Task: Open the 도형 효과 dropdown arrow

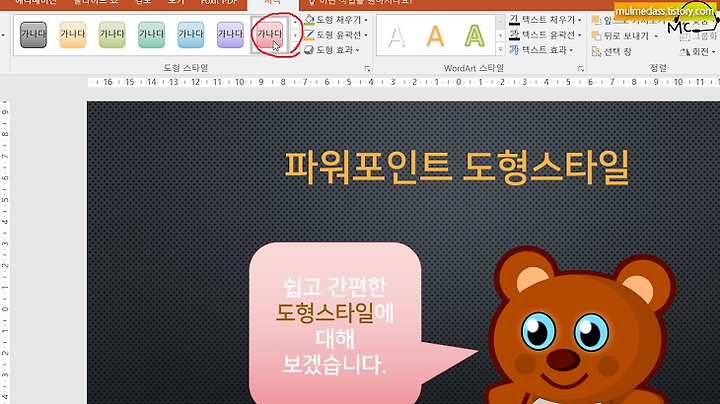Action: pyautogui.click(x=358, y=50)
